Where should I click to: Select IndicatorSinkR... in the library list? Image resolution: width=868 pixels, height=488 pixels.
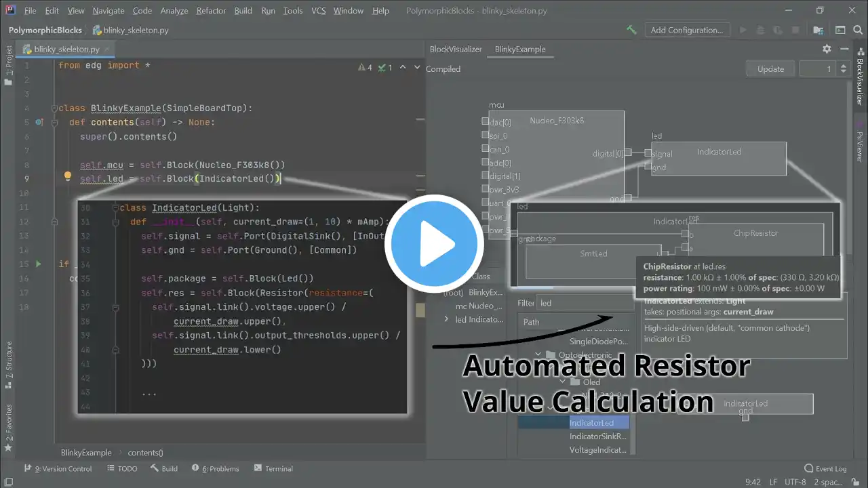click(598, 436)
